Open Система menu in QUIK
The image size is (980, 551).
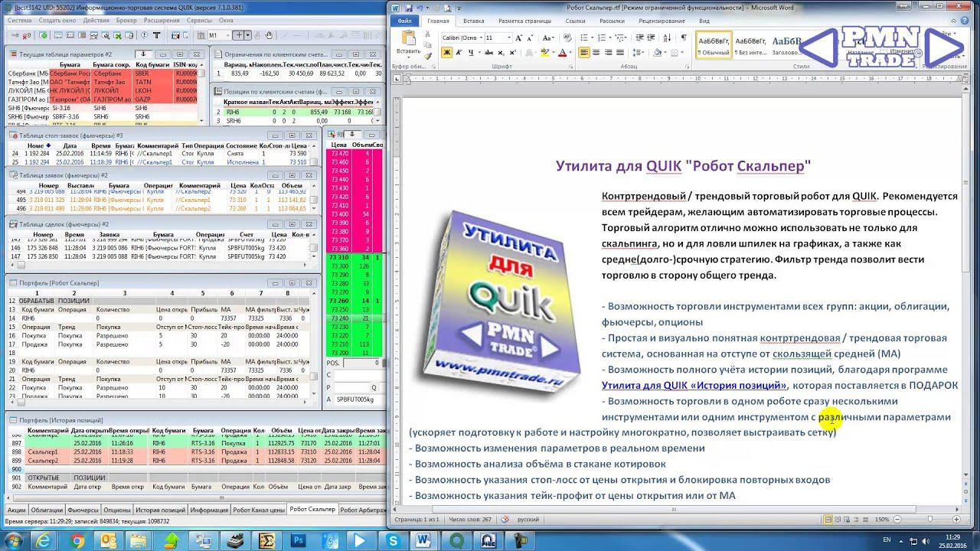click(21, 20)
